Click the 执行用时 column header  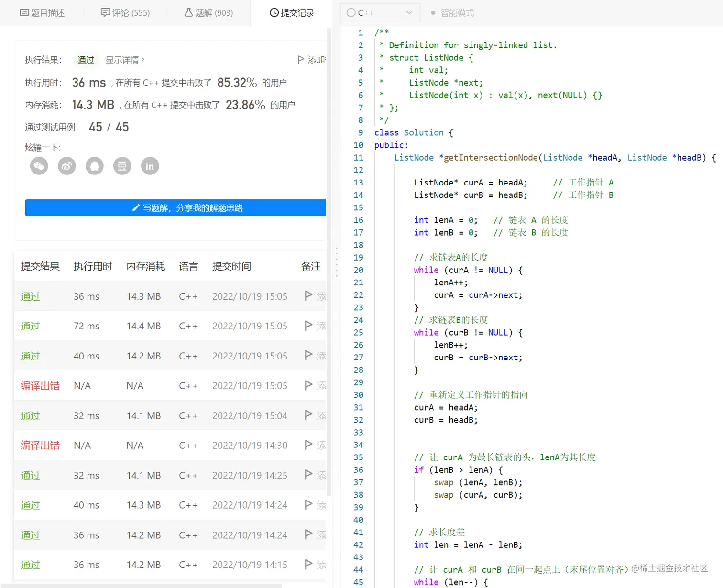pos(93,266)
